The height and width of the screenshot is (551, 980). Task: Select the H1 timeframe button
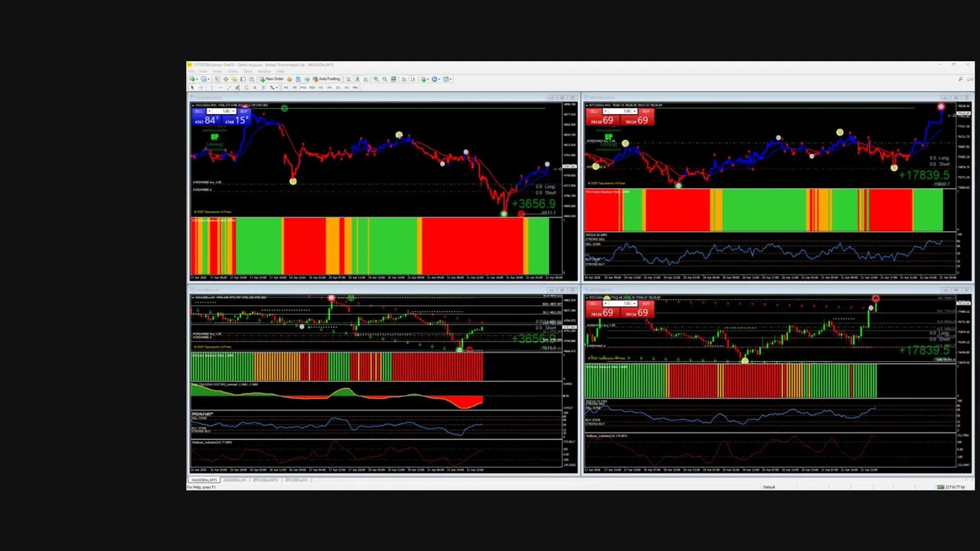tap(321, 87)
